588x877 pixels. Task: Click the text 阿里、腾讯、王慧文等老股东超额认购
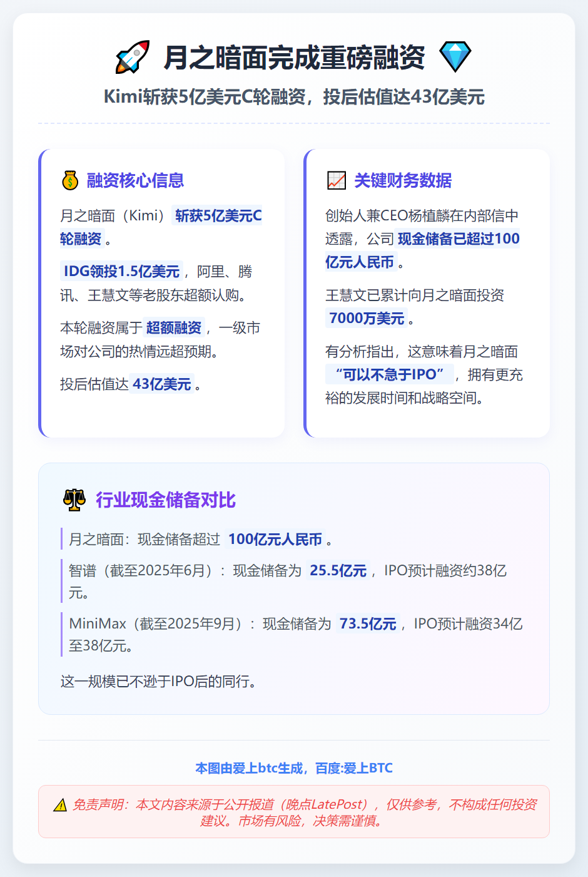coord(156,283)
